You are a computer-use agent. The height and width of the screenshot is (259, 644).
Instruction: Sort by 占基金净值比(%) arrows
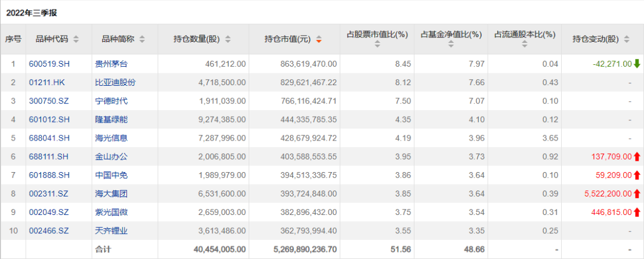pos(451,45)
